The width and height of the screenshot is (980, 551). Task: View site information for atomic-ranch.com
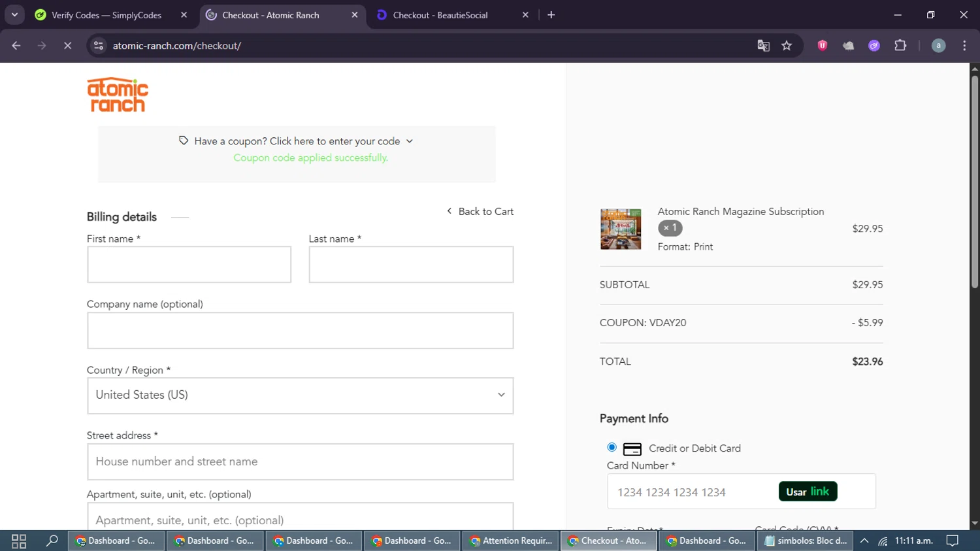coord(99,46)
